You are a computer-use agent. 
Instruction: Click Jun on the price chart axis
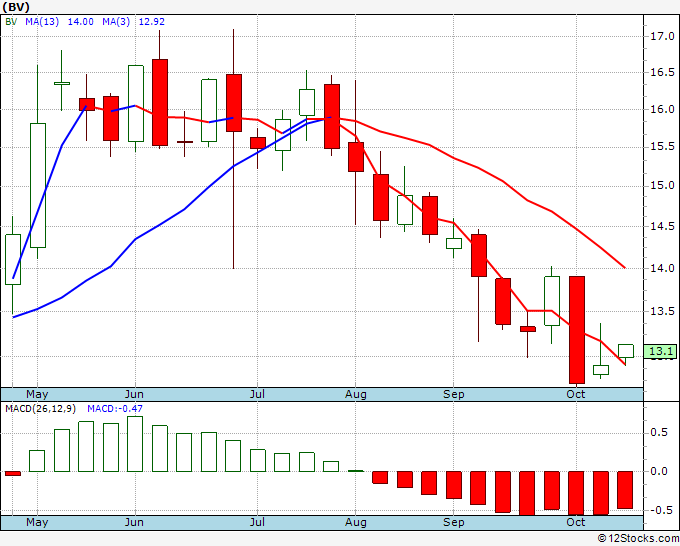point(134,394)
